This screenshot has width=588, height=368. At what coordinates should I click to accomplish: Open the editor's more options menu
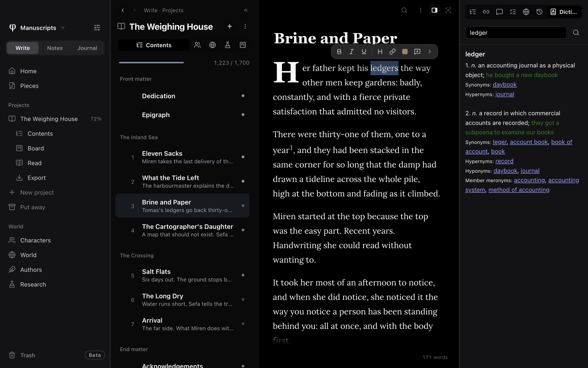tap(421, 10)
